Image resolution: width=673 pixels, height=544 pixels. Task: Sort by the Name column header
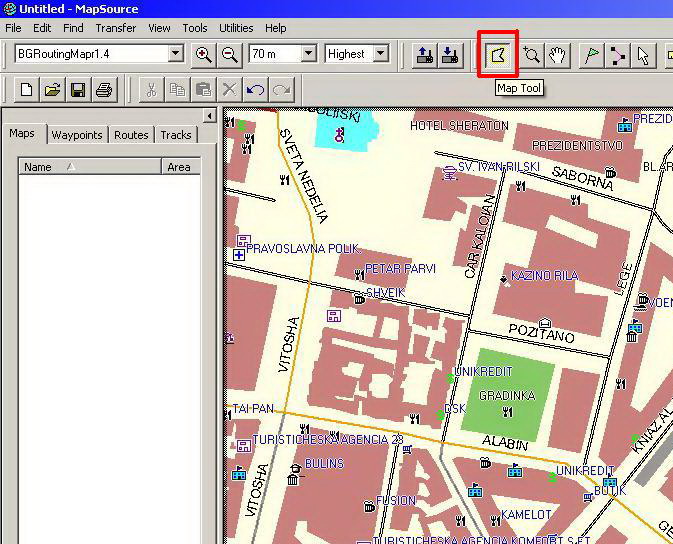[x=90, y=167]
